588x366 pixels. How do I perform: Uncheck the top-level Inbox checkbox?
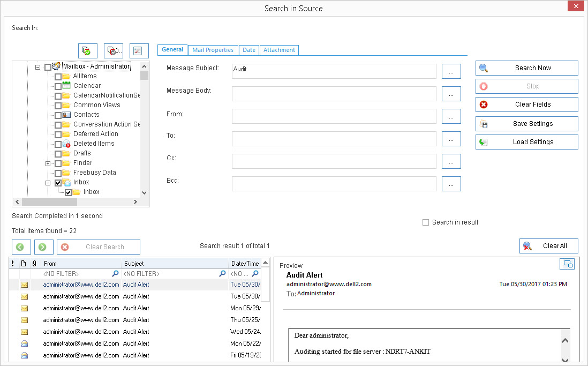[58, 183]
